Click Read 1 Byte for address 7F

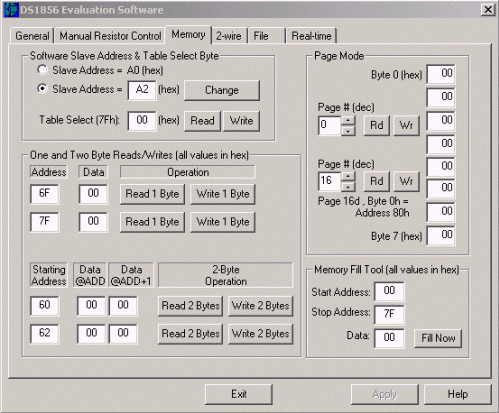click(x=152, y=222)
